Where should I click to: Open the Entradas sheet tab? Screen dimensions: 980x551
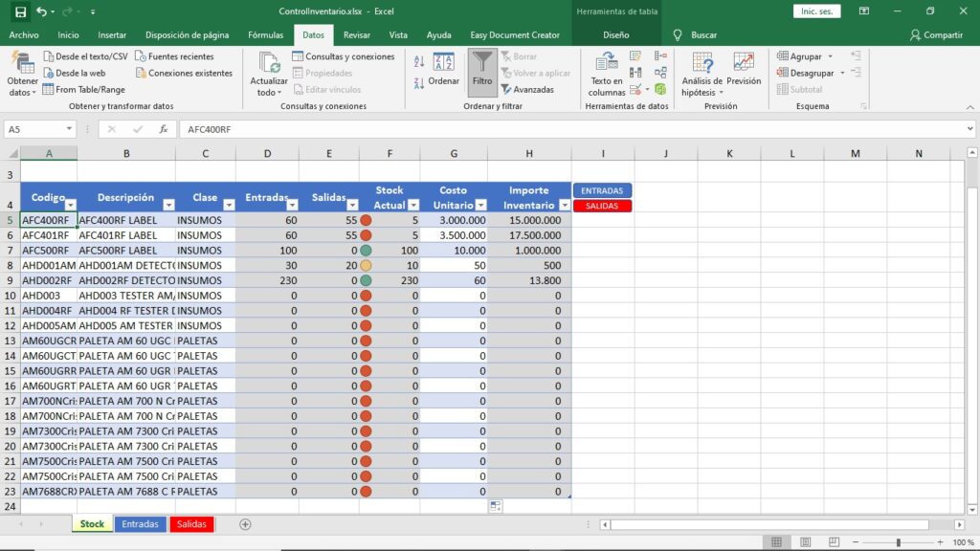[140, 524]
